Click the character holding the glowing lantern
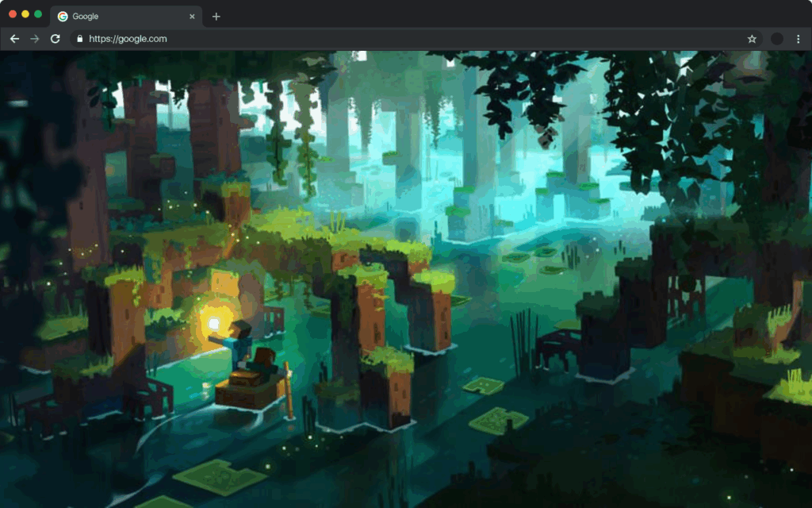Screen dimensions: 812x508 [238, 339]
